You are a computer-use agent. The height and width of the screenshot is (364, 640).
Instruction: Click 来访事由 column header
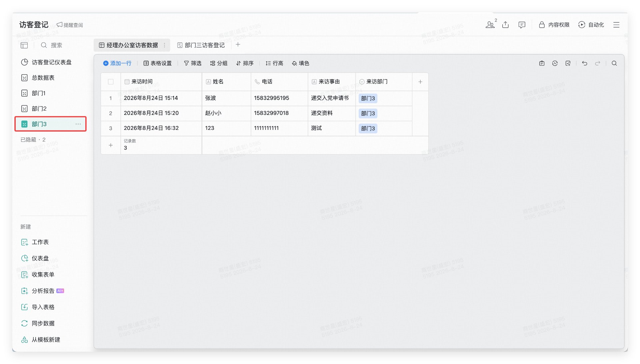[332, 82]
